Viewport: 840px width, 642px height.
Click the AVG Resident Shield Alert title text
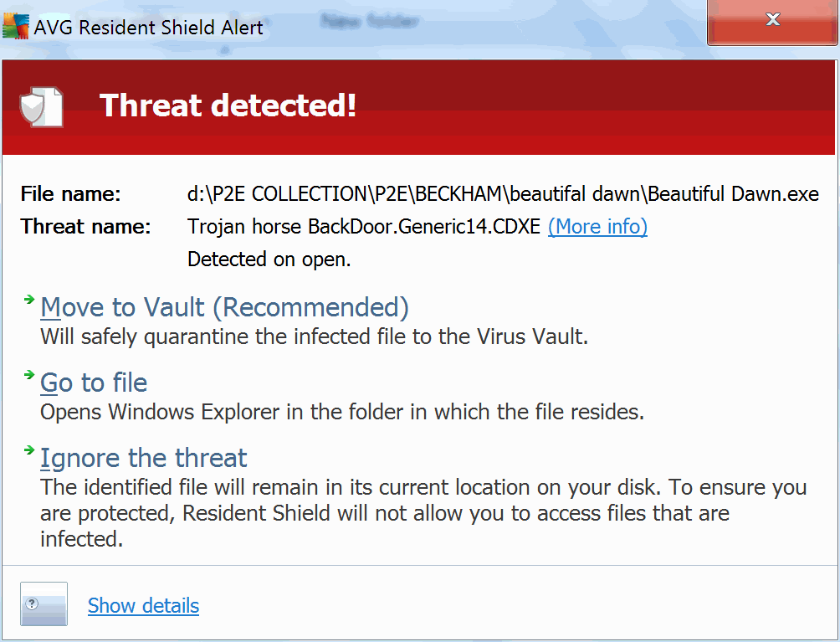[x=148, y=28]
